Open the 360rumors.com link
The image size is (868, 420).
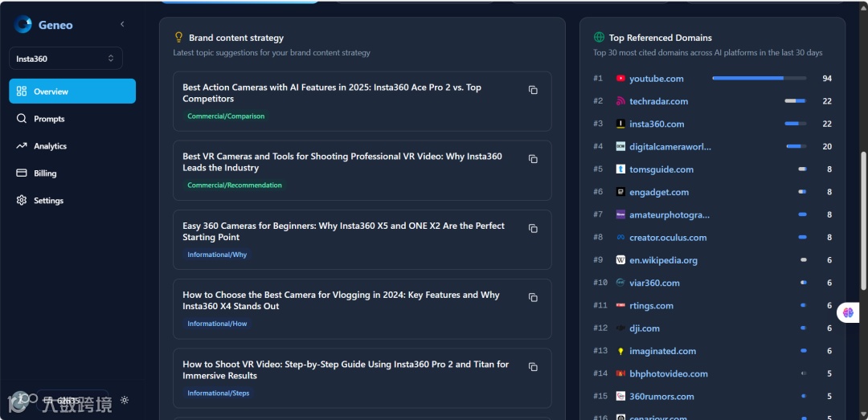pos(661,396)
